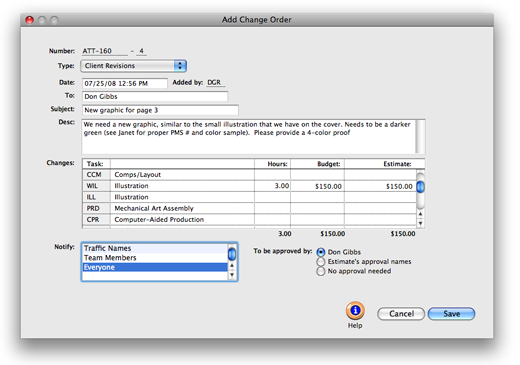This screenshot has width=520, height=365.
Task: Select the CPR task code cell
Action: pyautogui.click(x=96, y=220)
